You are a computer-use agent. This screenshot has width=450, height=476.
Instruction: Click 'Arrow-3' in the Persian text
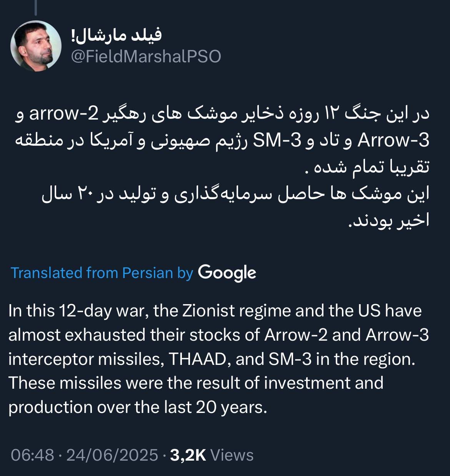point(393,141)
